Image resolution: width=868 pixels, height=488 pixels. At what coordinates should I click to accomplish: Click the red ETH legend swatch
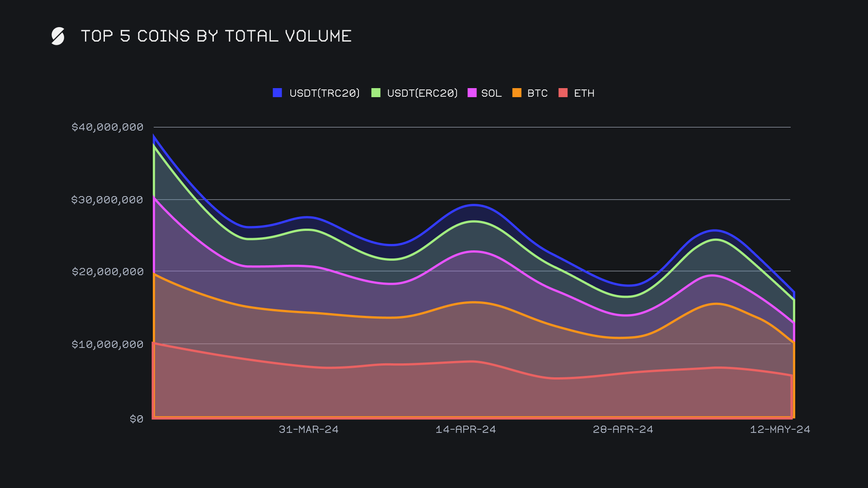tap(563, 93)
